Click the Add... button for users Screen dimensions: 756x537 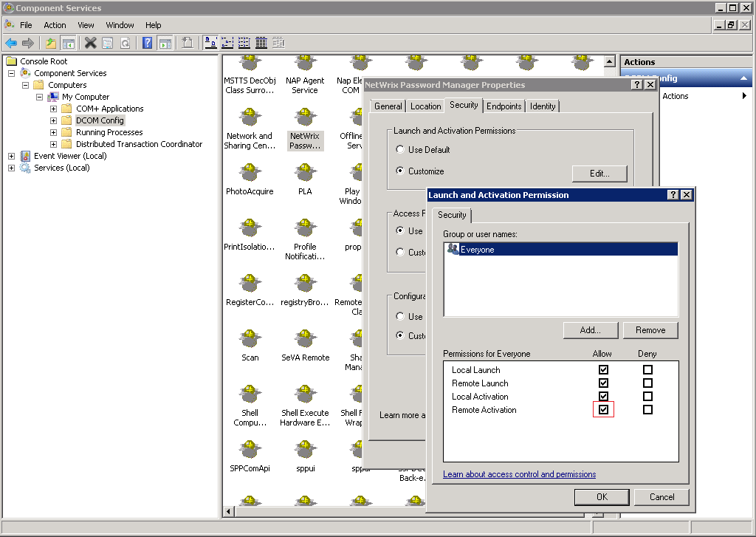click(x=590, y=330)
